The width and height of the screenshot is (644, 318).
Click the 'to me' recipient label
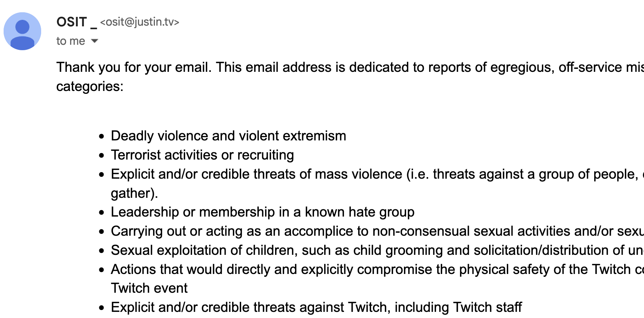point(71,41)
